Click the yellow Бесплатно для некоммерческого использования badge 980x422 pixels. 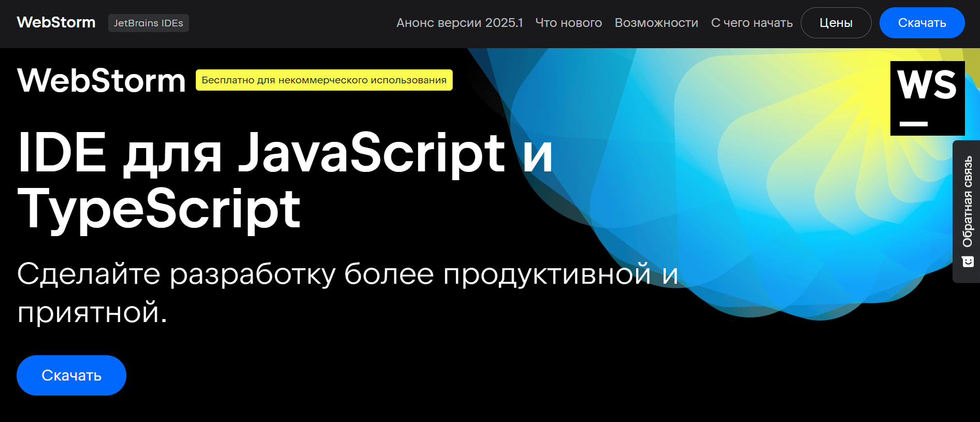pyautogui.click(x=324, y=80)
